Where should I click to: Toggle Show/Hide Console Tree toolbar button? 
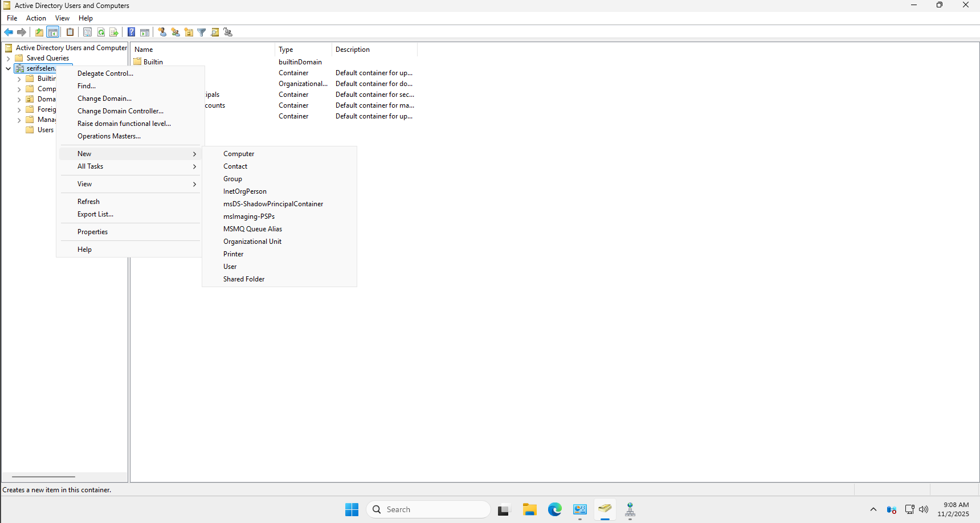click(x=52, y=32)
